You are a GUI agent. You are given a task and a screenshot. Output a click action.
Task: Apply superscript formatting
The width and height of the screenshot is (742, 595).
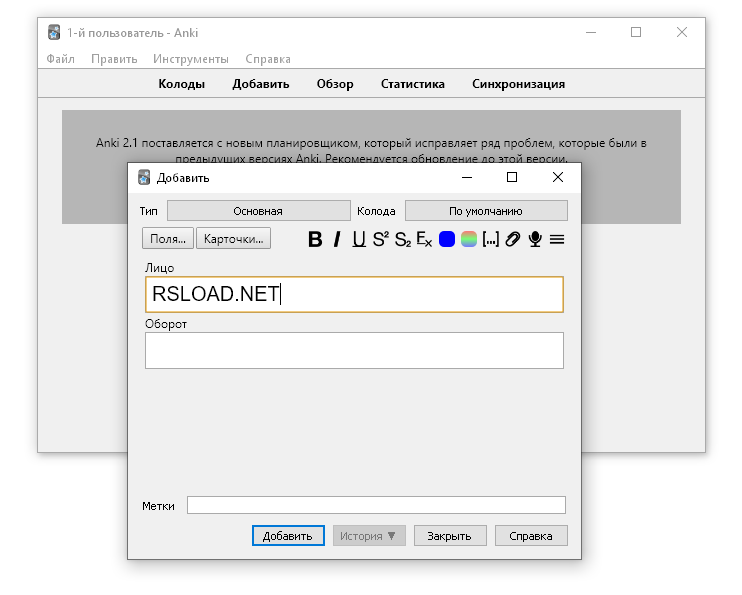tap(380, 239)
